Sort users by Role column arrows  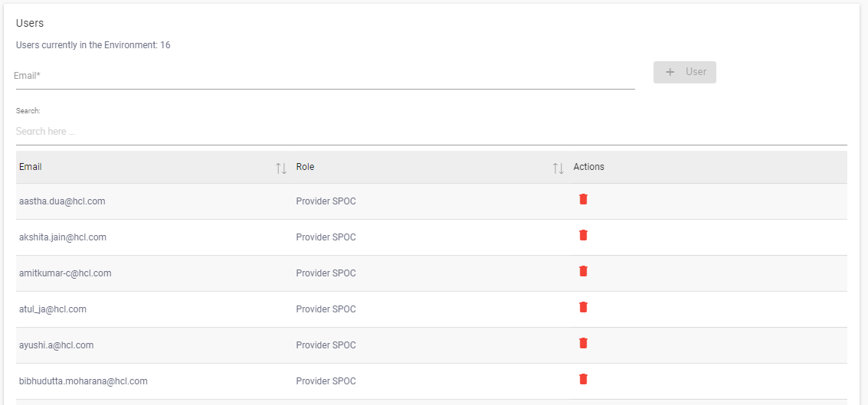(x=558, y=168)
